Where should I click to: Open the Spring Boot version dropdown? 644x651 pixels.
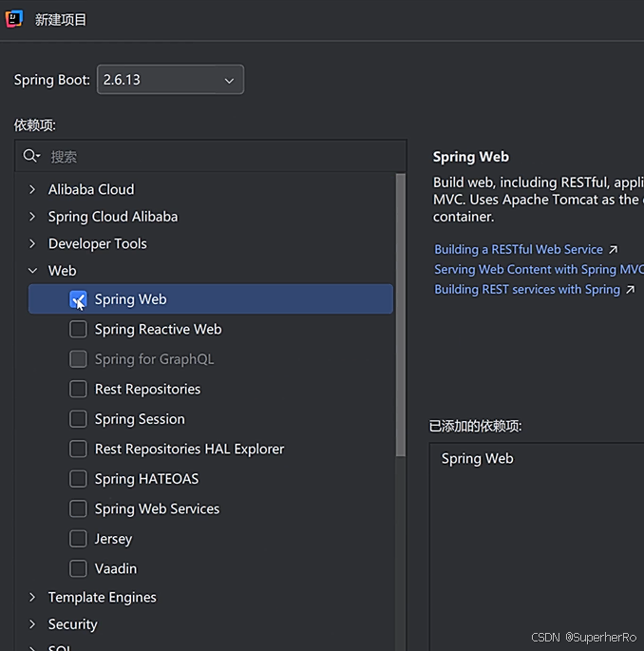click(x=170, y=79)
